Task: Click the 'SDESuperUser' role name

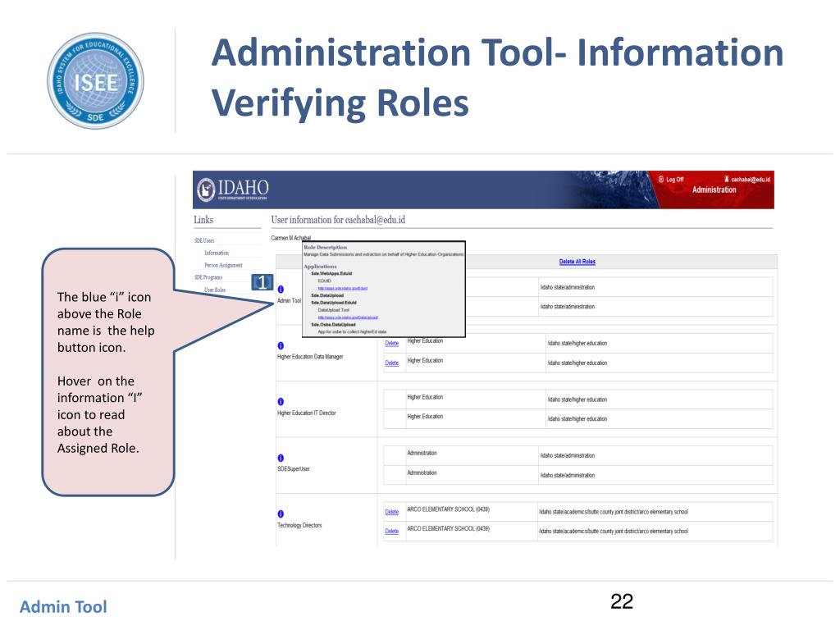Action: click(x=293, y=468)
